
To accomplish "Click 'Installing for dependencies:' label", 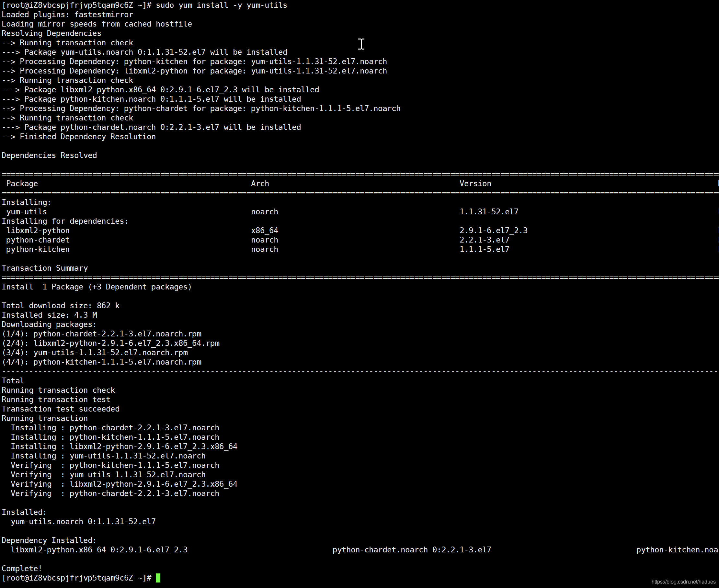I will [x=65, y=221].
